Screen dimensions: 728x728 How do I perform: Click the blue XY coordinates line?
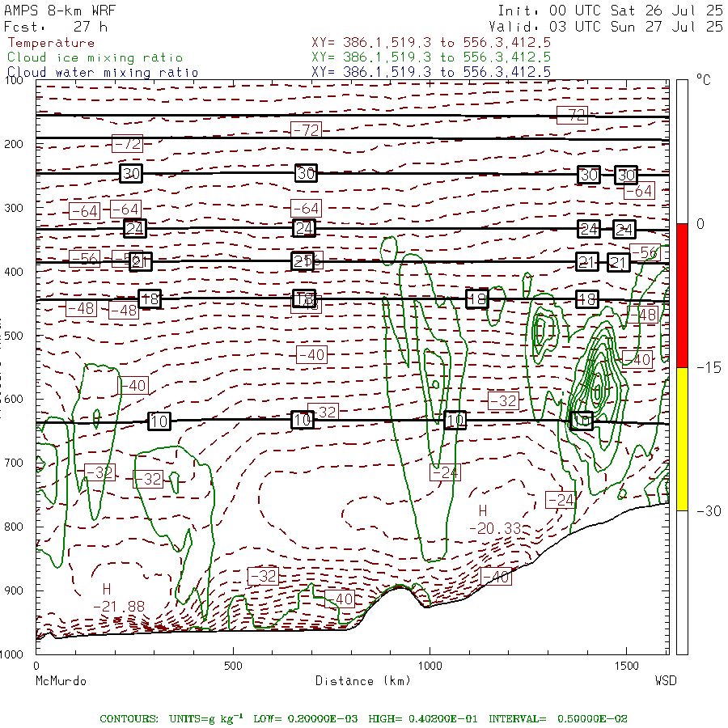point(431,72)
